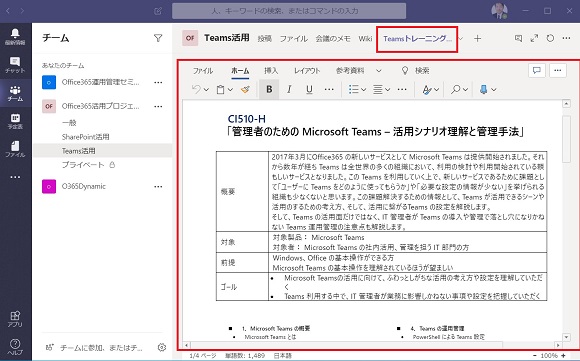The image size is (580, 361).
Task: Open the bullets dropdown arrow
Action: [x=364, y=90]
